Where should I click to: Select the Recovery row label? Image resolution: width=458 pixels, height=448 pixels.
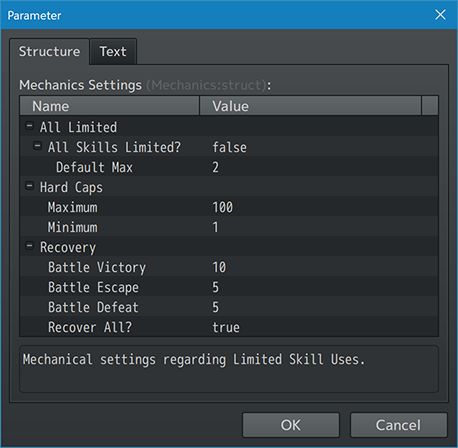(68, 247)
